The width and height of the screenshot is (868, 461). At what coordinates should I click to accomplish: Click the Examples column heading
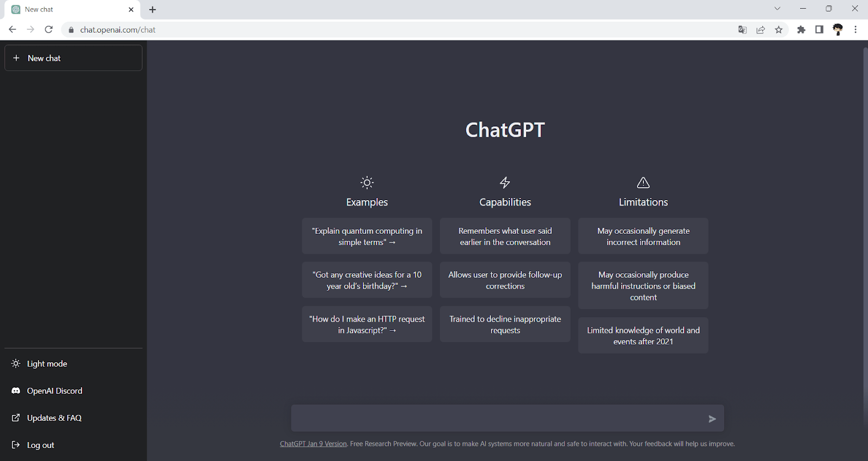click(x=367, y=202)
